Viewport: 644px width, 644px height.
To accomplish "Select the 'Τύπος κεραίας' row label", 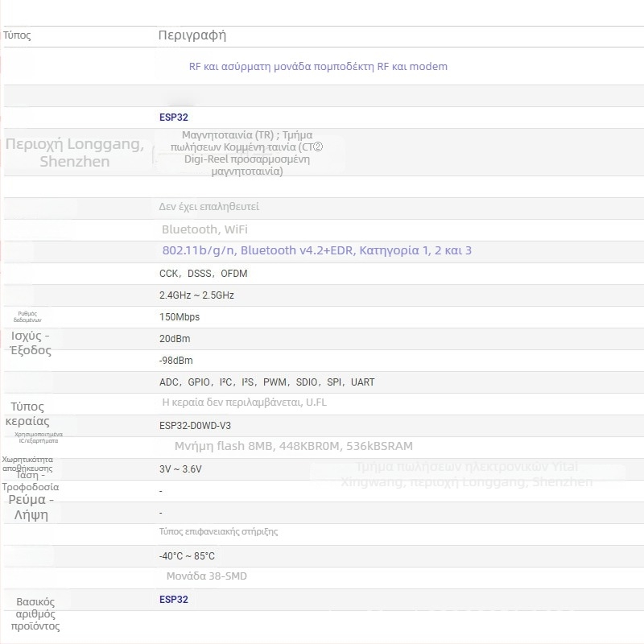I will (27, 414).
